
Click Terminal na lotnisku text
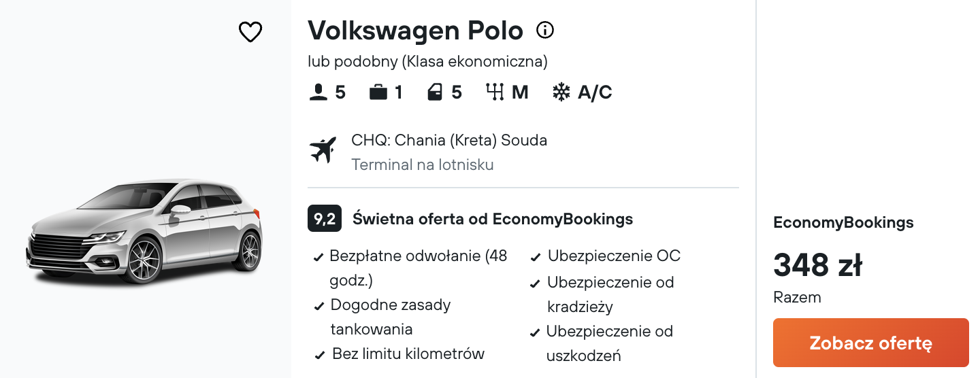coord(423,165)
